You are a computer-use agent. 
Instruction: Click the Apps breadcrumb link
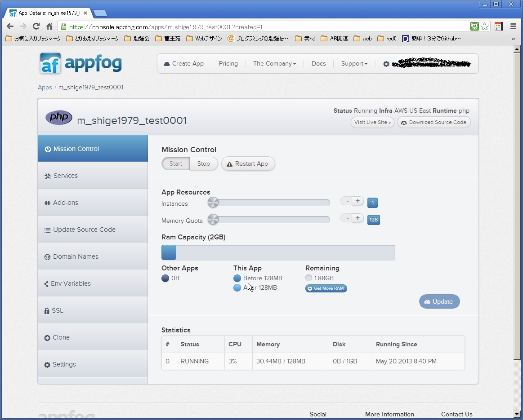(x=45, y=87)
